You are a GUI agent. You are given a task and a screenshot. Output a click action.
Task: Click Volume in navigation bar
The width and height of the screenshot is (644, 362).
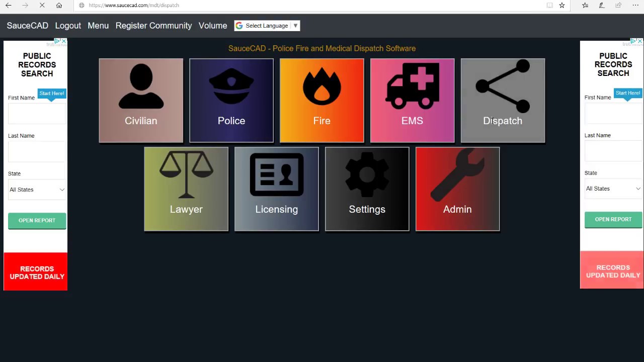[213, 26]
